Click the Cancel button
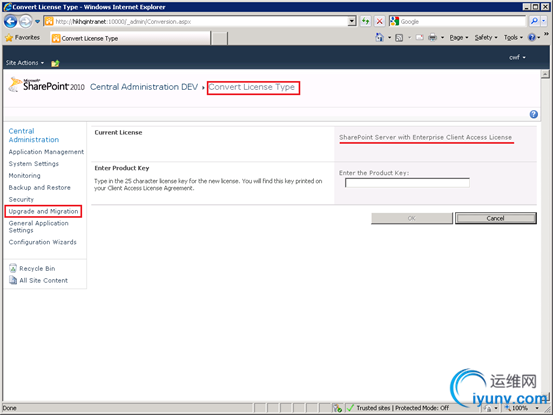The height and width of the screenshot is (415, 553). 496,218
